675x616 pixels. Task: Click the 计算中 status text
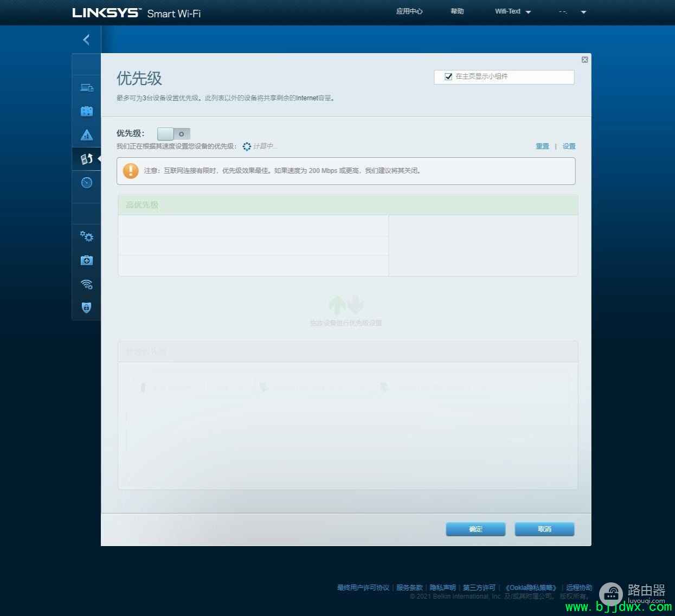click(x=265, y=146)
